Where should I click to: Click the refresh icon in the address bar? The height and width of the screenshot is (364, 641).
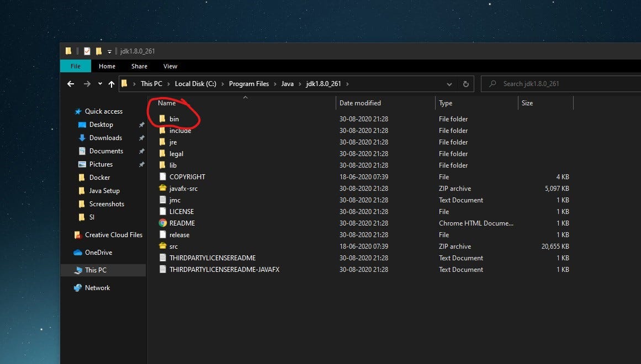(x=465, y=84)
